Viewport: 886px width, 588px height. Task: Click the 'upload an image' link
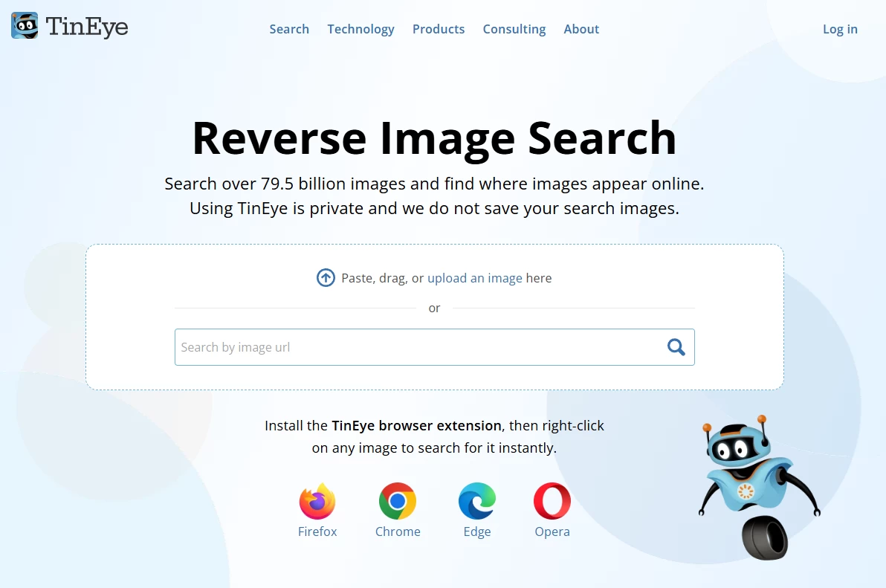475,278
